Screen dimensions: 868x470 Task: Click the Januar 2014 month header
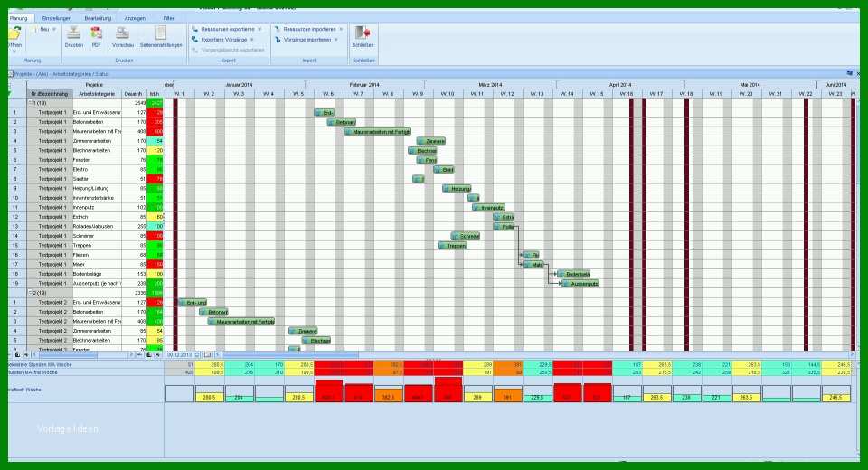(x=239, y=85)
